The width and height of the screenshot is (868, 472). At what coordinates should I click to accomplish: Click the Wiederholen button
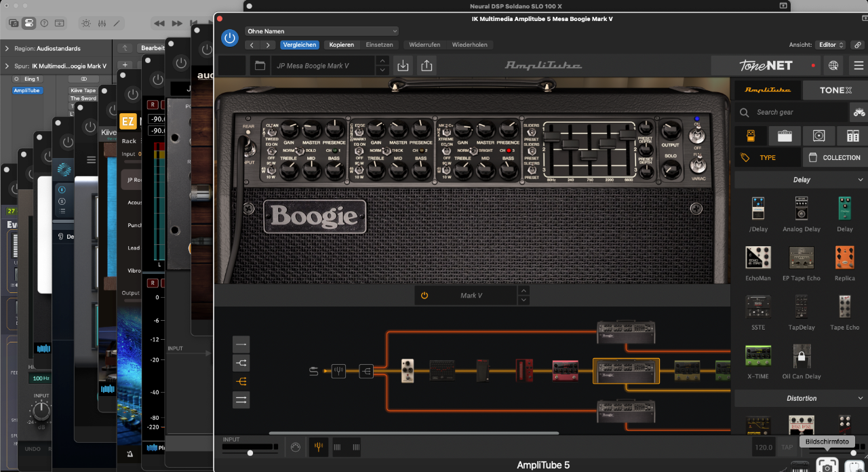tap(469, 45)
